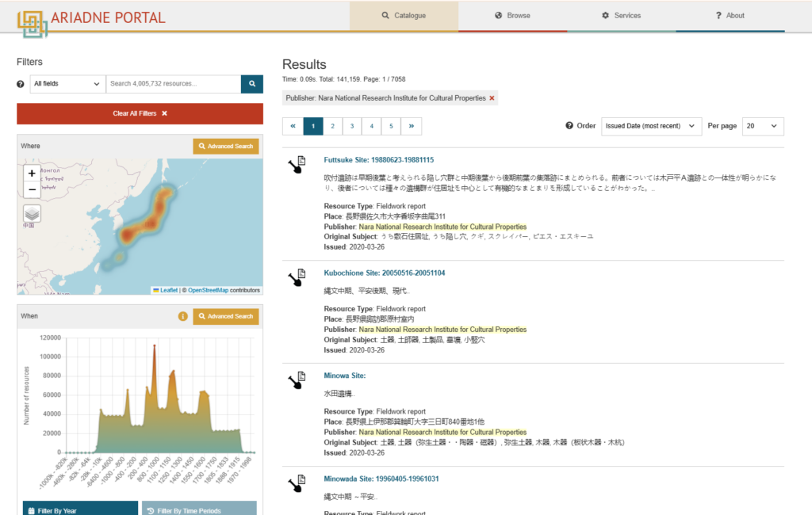This screenshot has width=812, height=515.
Task: Remove the Nara publisher filter
Action: (492, 98)
